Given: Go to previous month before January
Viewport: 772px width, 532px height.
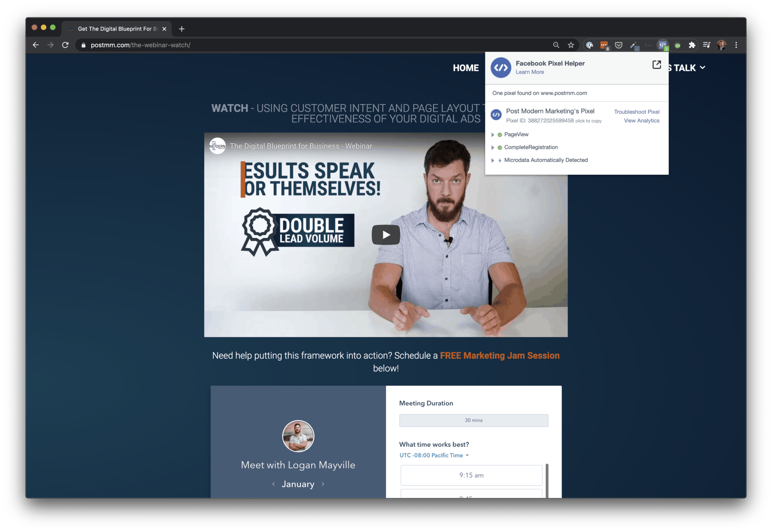Looking at the screenshot, I should [x=273, y=484].
